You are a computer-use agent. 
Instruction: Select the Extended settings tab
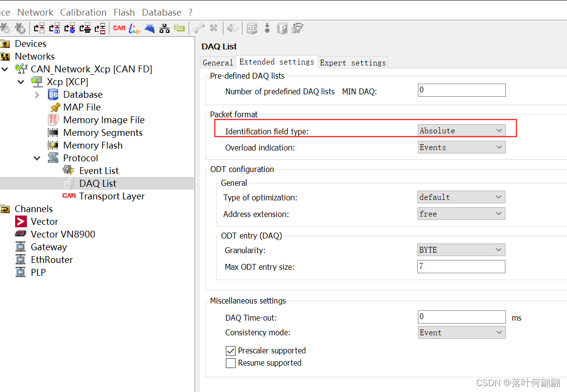(x=277, y=62)
